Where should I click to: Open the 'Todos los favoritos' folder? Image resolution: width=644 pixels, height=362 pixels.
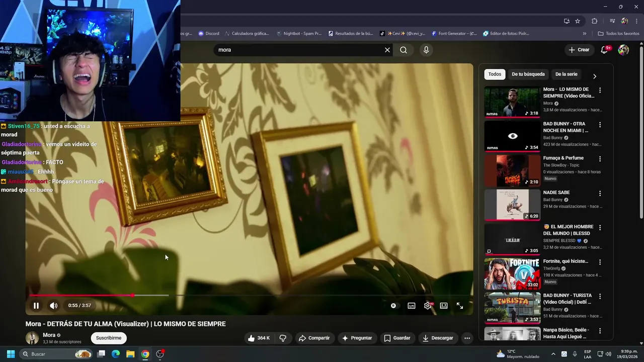618,34
